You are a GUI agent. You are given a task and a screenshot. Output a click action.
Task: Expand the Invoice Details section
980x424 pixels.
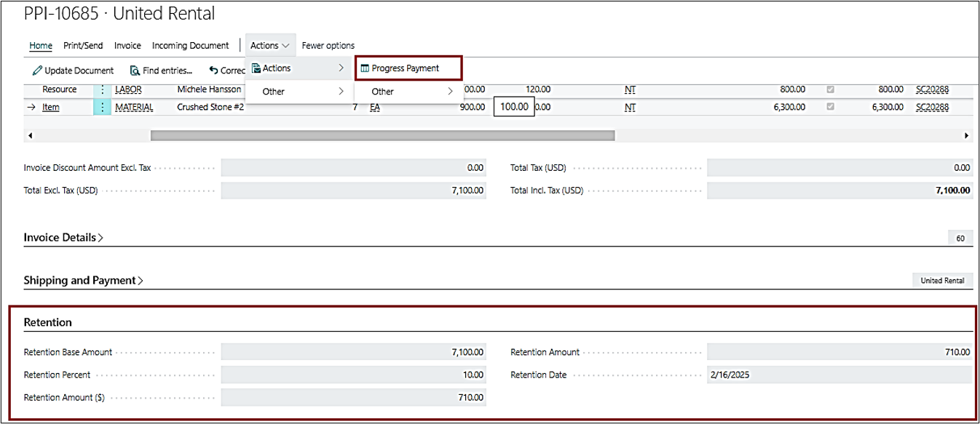pos(63,237)
